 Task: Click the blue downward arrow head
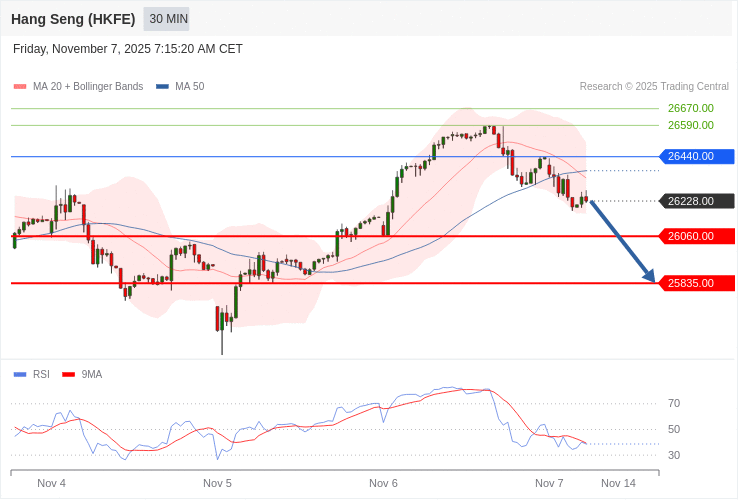click(649, 275)
